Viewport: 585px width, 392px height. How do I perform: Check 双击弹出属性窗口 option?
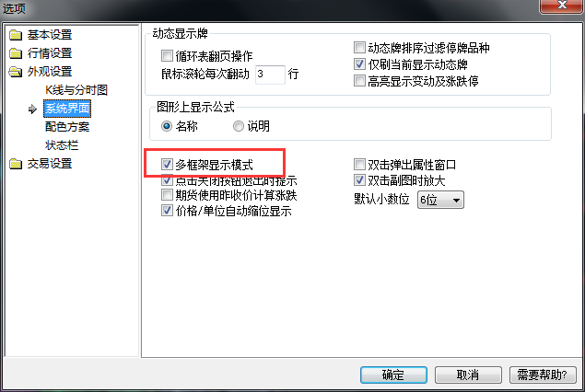tap(359, 164)
